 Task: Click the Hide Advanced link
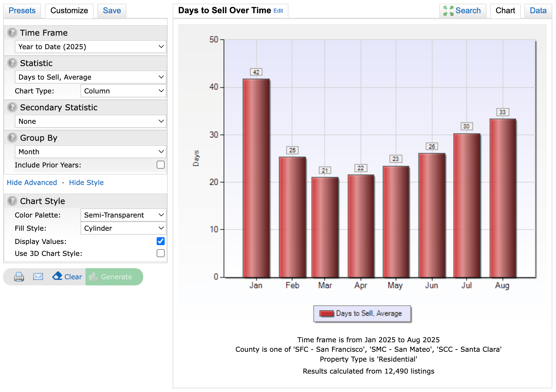pyautogui.click(x=32, y=182)
